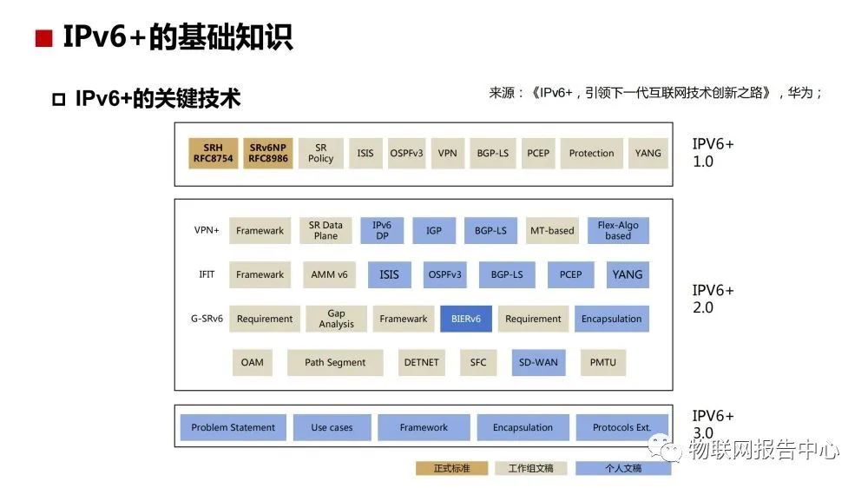Select Framewark next to Gap Analysis

point(404,319)
